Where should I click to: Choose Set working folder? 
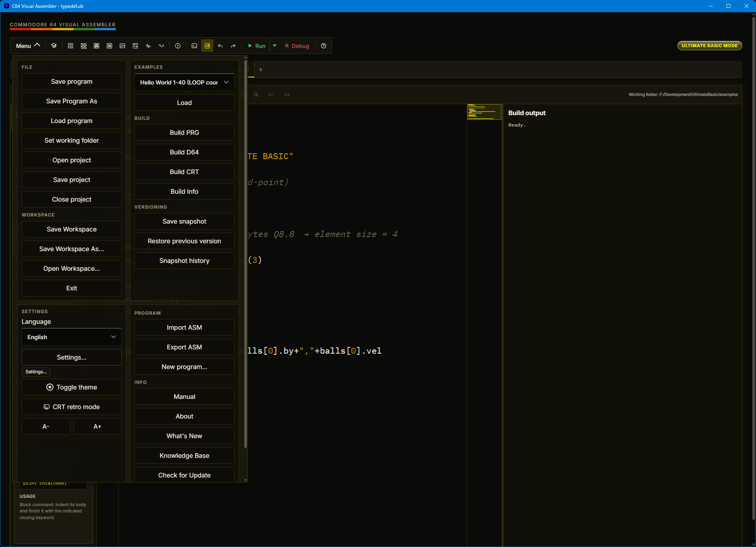tap(72, 141)
